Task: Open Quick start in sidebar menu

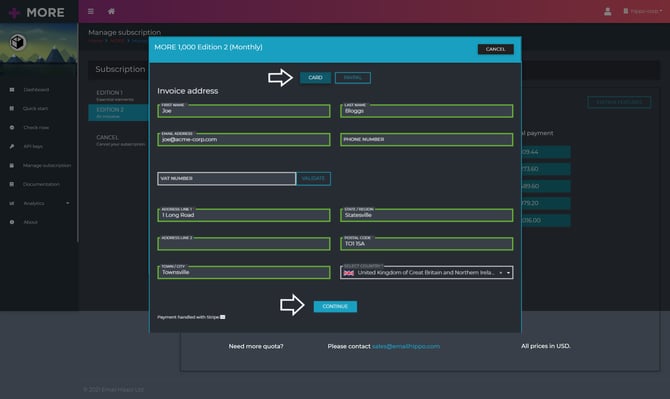Action: 35,109
